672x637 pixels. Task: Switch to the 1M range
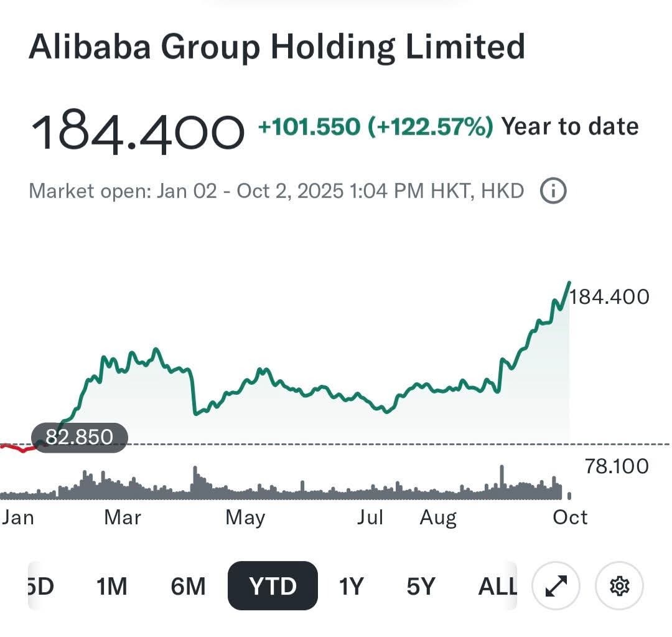(x=112, y=586)
